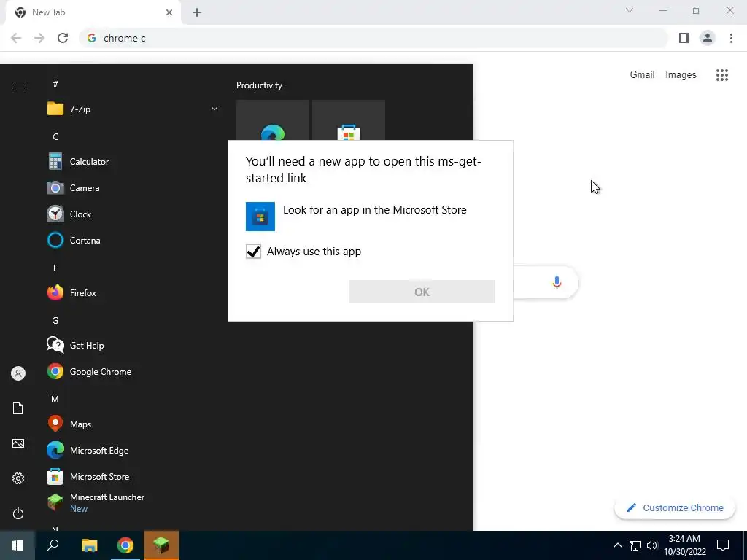Click the Chrome address bar
747x560 pixels.
373,38
